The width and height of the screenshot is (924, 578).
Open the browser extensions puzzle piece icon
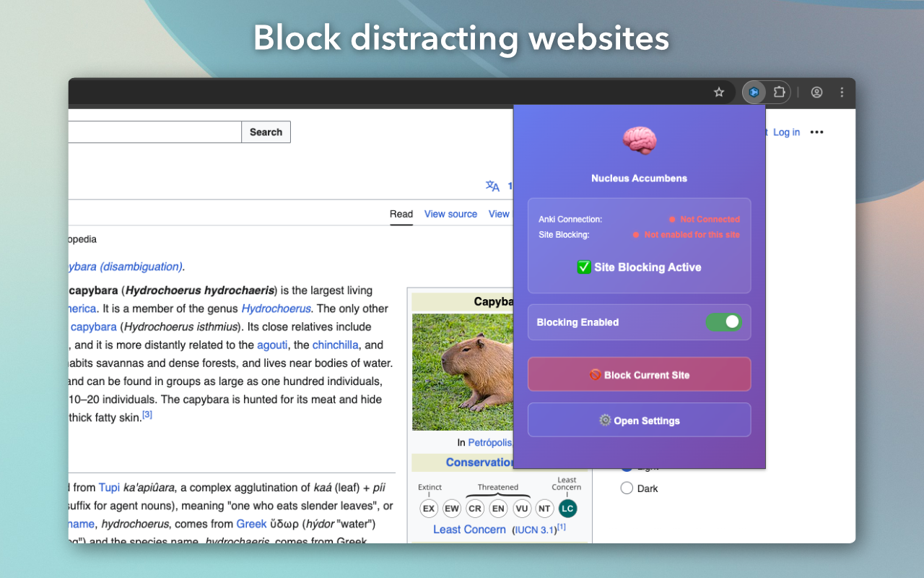[x=779, y=92]
